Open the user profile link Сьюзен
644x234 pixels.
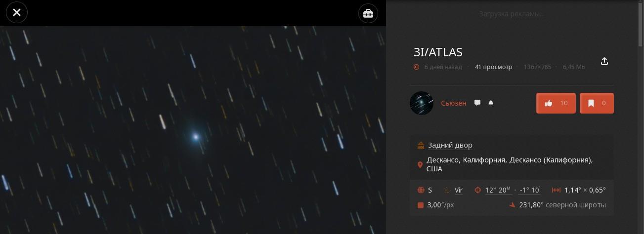453,103
